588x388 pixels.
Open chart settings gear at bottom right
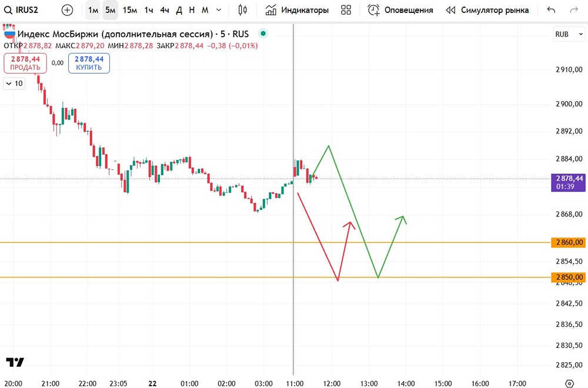pyautogui.click(x=569, y=383)
